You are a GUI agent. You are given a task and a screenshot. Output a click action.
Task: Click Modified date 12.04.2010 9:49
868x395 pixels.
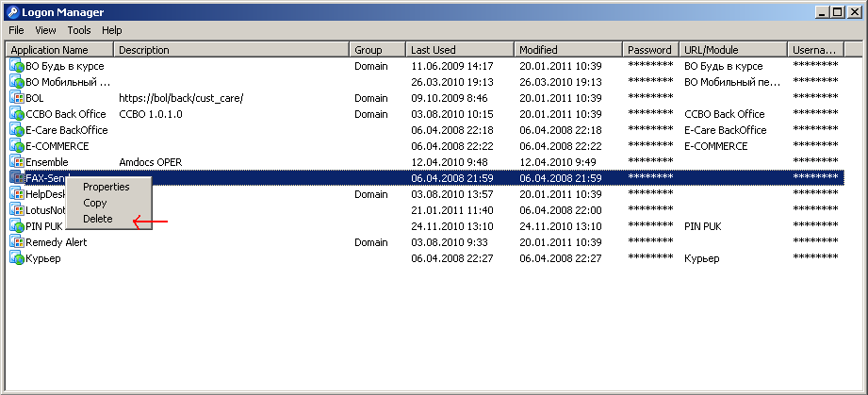coord(558,162)
